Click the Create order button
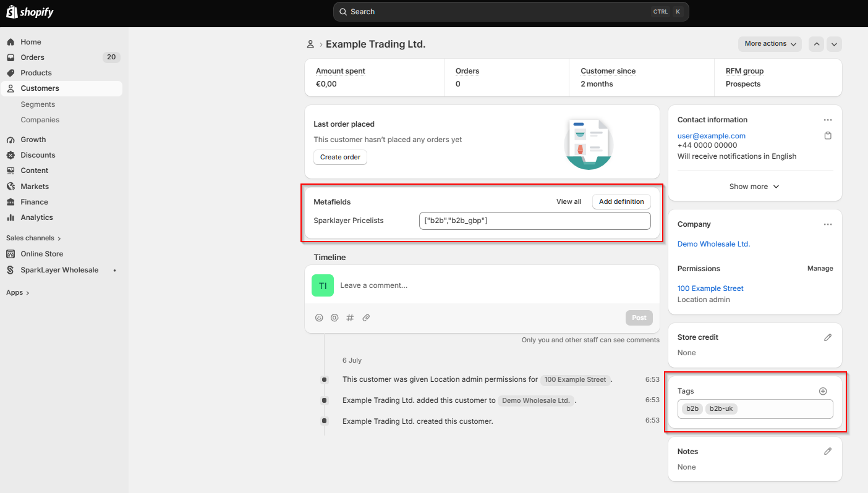The width and height of the screenshot is (868, 493). pos(340,158)
